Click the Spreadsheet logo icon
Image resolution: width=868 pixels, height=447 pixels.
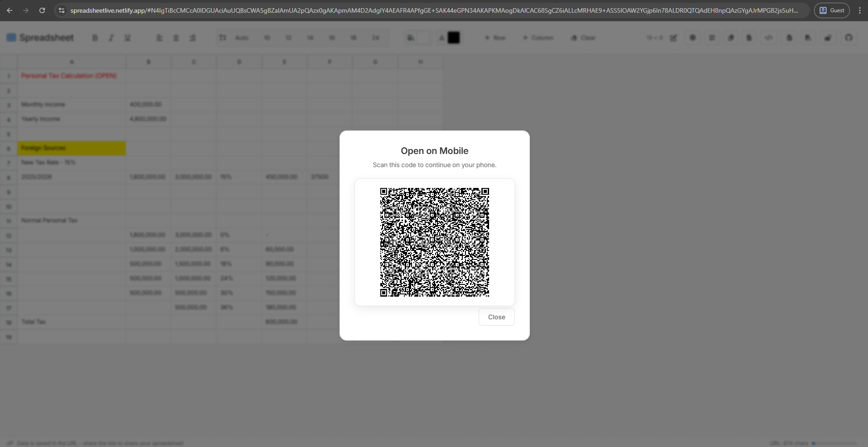pyautogui.click(x=11, y=38)
